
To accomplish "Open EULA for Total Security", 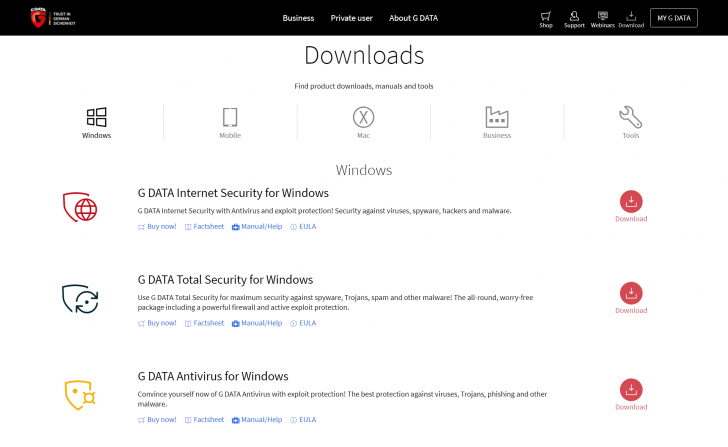I will (x=303, y=323).
